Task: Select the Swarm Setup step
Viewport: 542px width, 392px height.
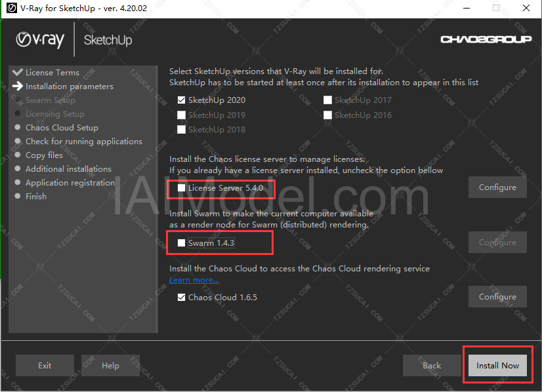Action: click(x=50, y=100)
